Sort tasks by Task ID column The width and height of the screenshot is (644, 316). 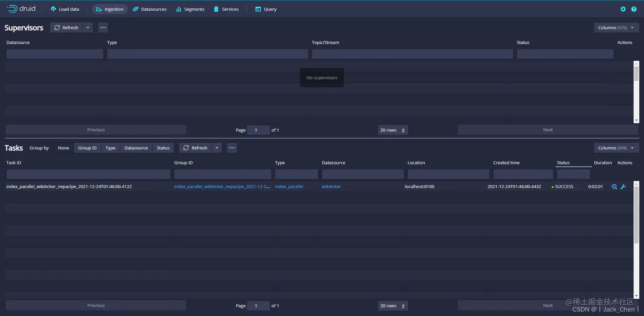coord(14,163)
